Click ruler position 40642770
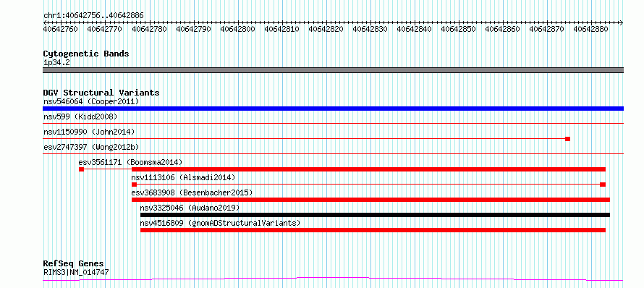 tap(105, 29)
